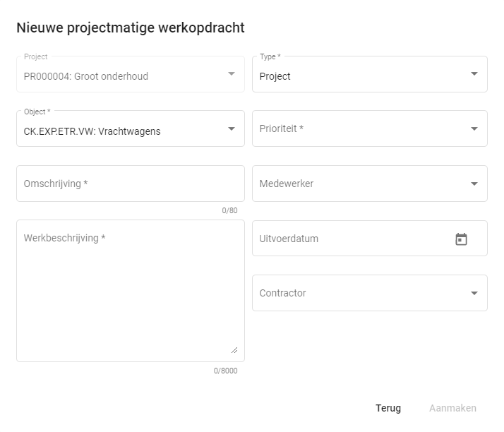504x432 pixels.
Task: Expand the Type dropdown arrow
Action: 474,74
